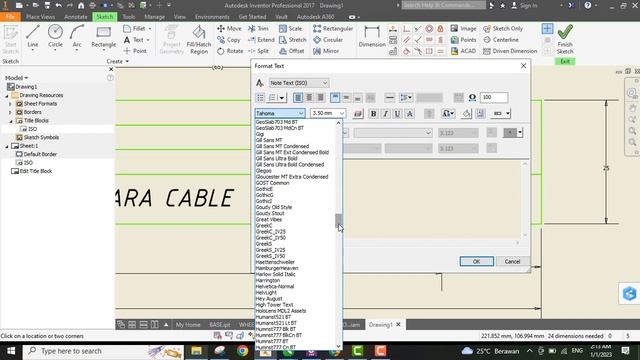Choose the Rectangle sketch tool
The image size is (640, 360).
coord(103,37)
